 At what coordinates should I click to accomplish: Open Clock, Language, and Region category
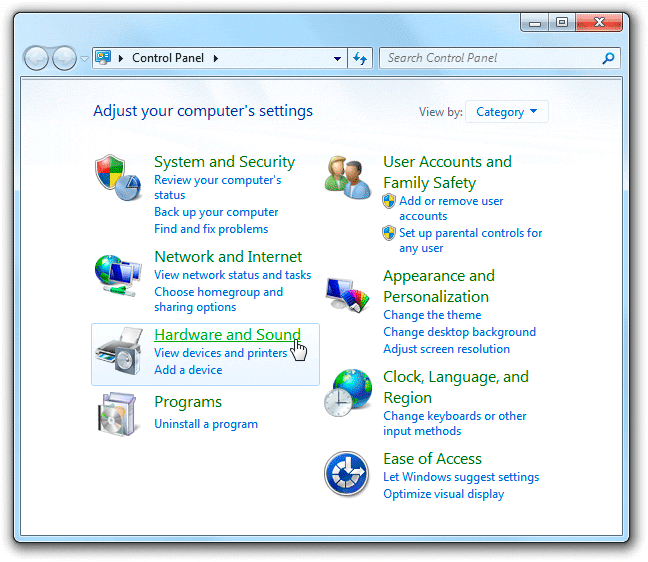point(455,387)
